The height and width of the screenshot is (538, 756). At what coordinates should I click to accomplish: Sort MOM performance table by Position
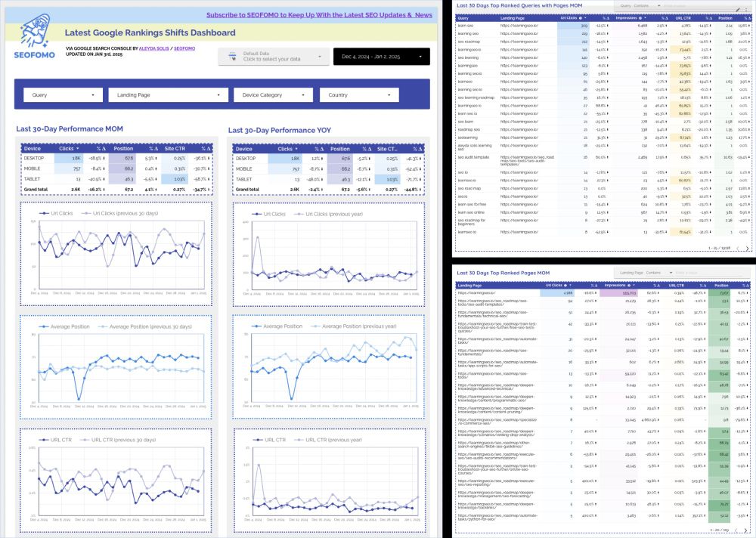pyautogui.click(x=123, y=149)
